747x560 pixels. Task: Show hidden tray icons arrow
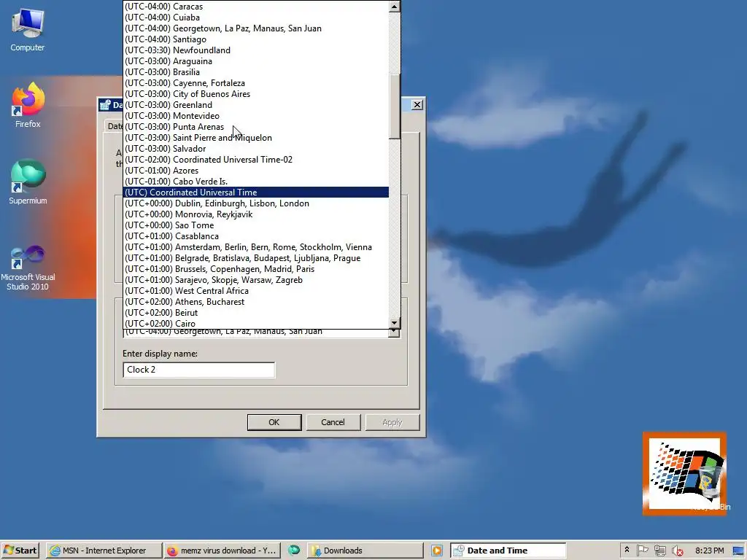click(x=627, y=550)
